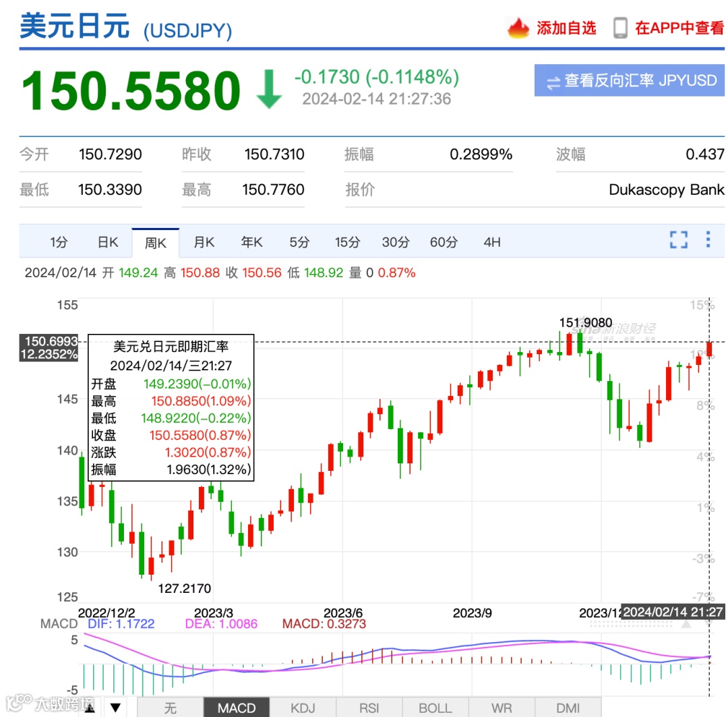Viewport: 728px width, 717px height.
Task: Select 无 to hide the indicator panel
Action: coord(171,708)
